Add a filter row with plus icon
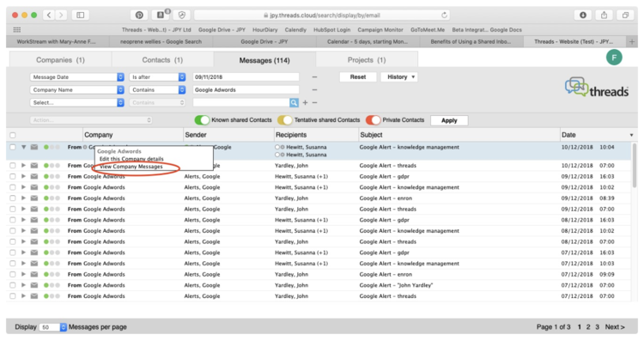644x341 pixels. tap(305, 103)
